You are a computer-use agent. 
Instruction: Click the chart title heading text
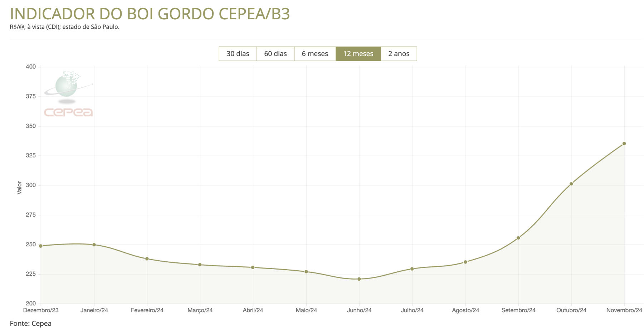tap(150, 14)
